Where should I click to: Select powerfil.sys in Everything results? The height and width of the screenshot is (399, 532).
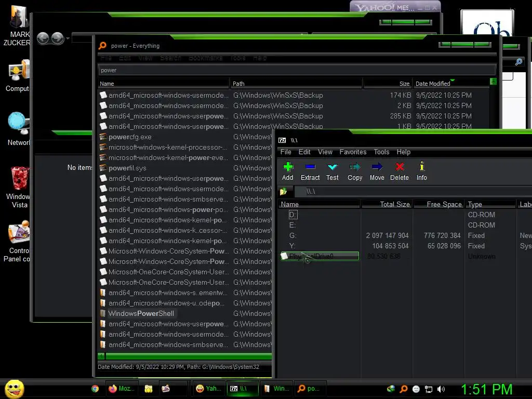point(128,168)
